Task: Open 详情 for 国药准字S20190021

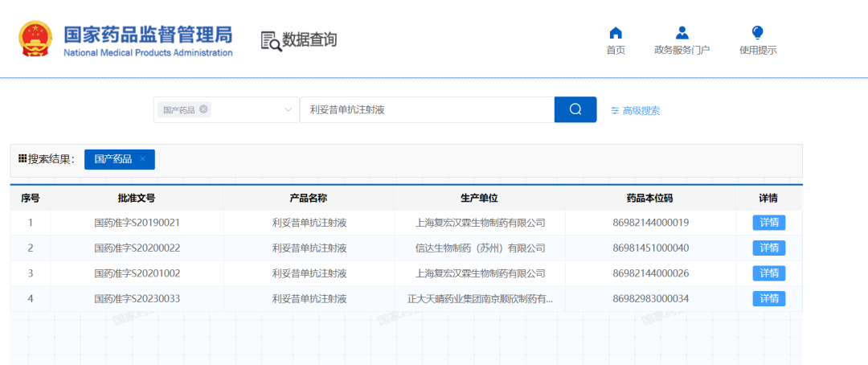Action: tap(769, 223)
